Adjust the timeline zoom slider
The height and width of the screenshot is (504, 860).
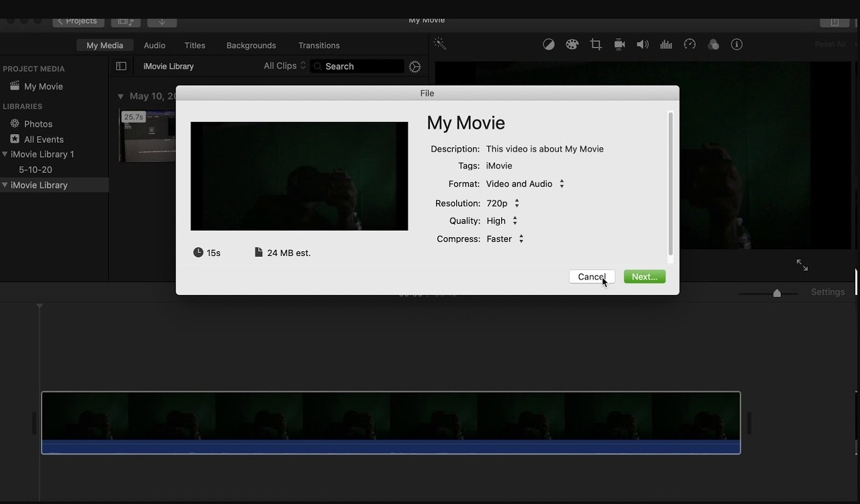tap(776, 293)
